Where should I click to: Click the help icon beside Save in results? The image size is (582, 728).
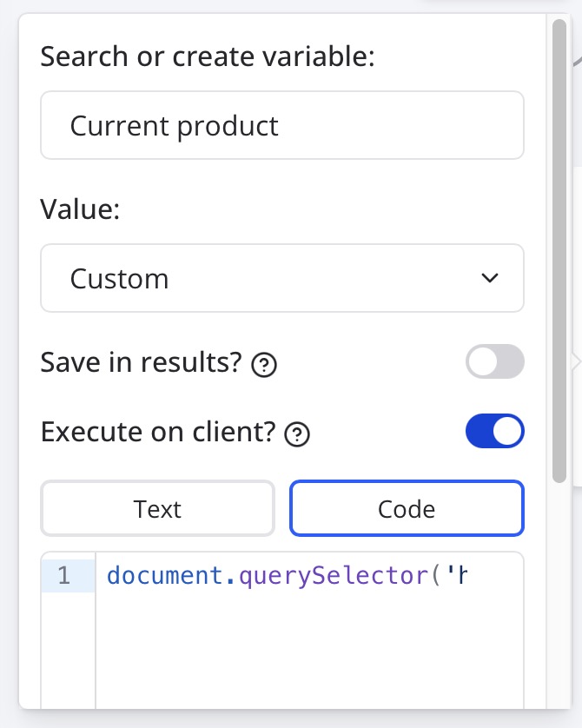point(264,365)
